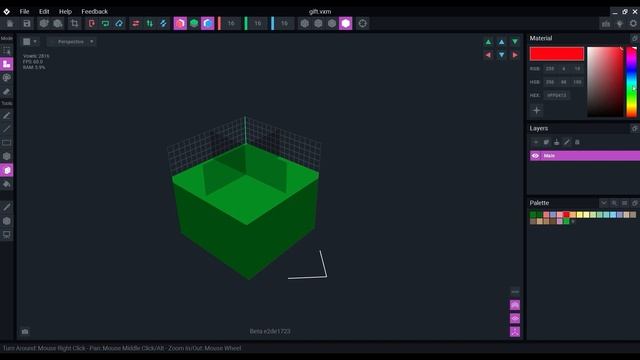The image size is (640, 360).
Task: Click the red flip-axis toolbar icon
Action: pyautogui.click(x=91, y=24)
